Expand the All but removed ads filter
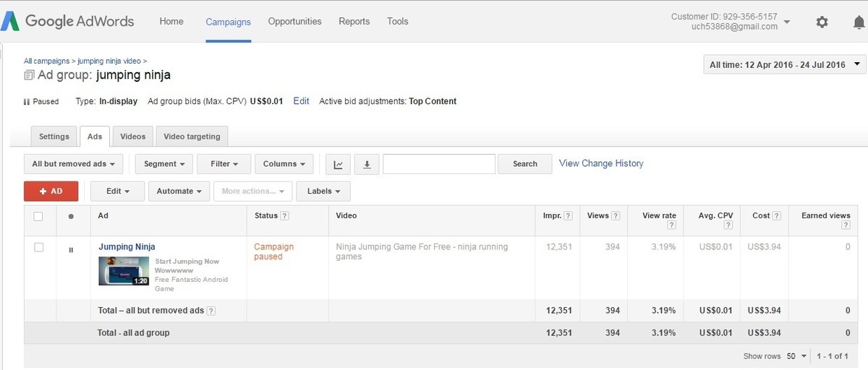Image resolution: width=868 pixels, height=370 pixels. click(74, 164)
